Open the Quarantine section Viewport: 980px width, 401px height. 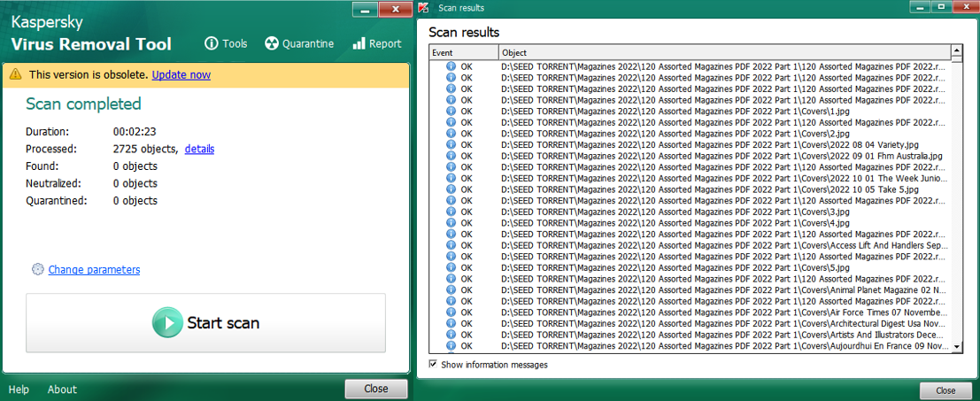pyautogui.click(x=298, y=43)
